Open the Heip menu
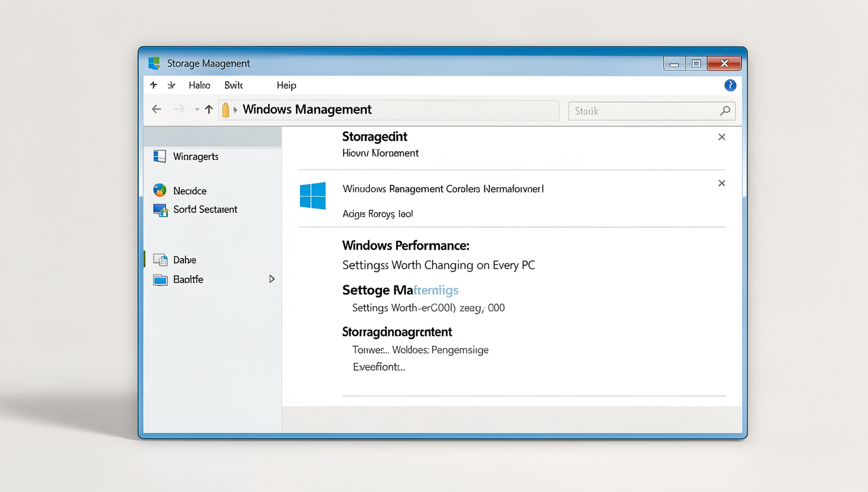 [x=286, y=85]
